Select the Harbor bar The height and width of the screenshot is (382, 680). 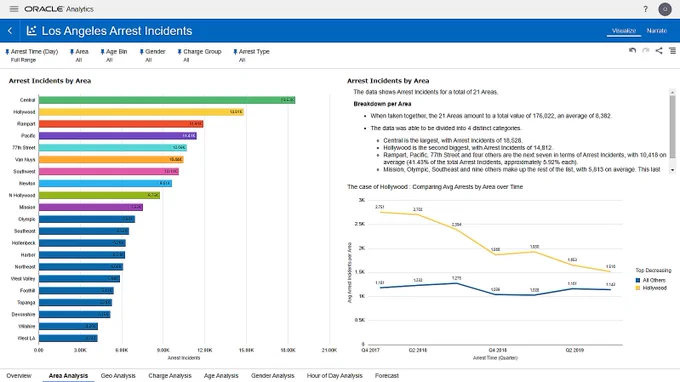coord(82,255)
